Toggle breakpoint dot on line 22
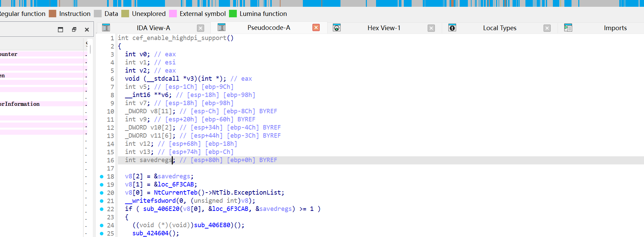644x237 pixels. [x=102, y=209]
